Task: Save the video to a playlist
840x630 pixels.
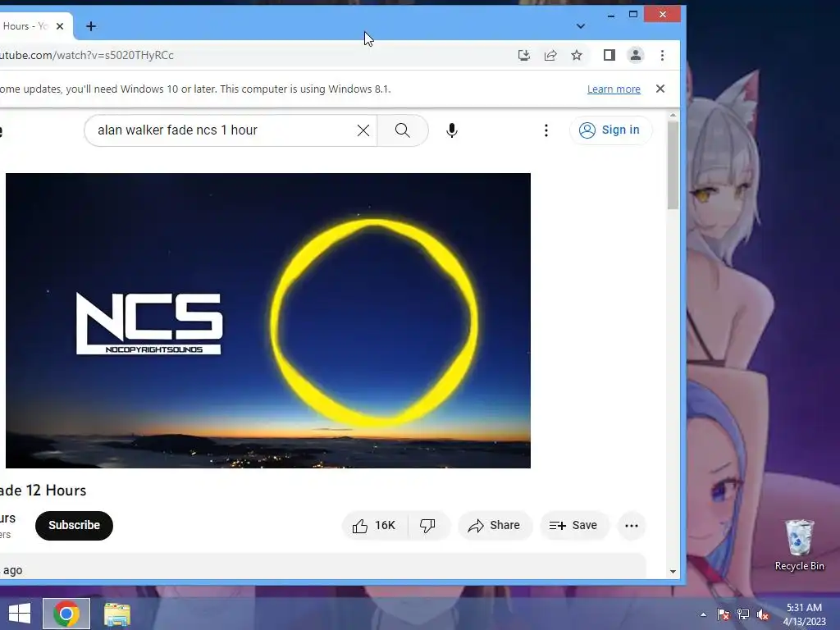Action: coord(573,526)
